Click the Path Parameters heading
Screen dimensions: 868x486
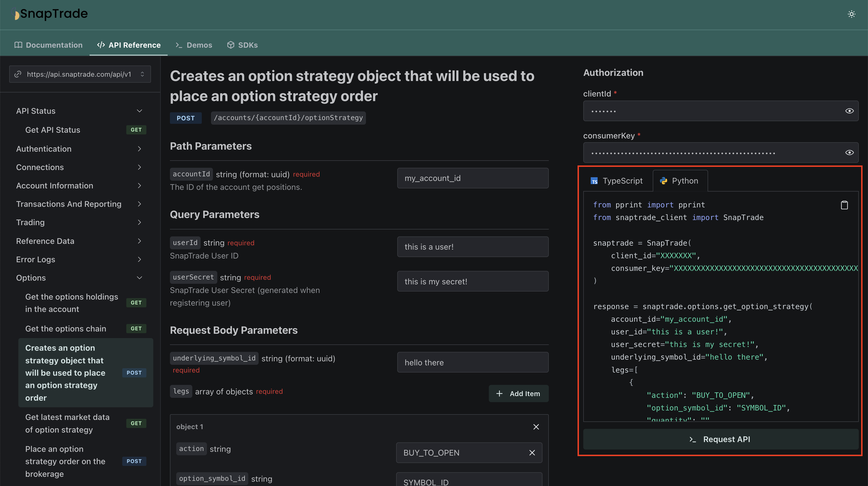click(x=211, y=146)
